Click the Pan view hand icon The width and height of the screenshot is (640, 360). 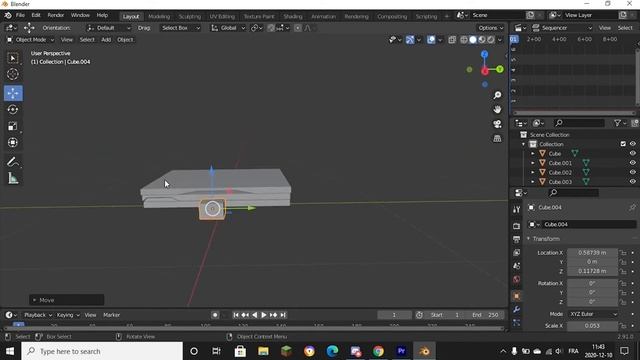pos(497,109)
